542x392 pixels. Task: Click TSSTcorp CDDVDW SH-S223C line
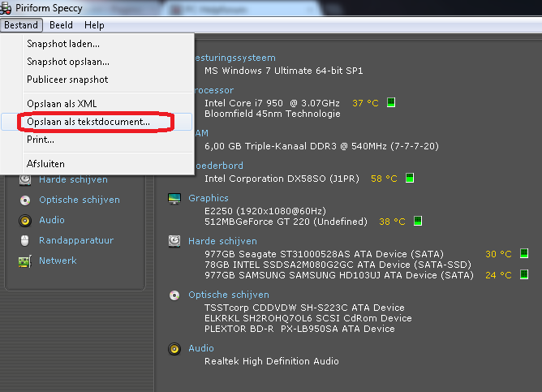[304, 308]
